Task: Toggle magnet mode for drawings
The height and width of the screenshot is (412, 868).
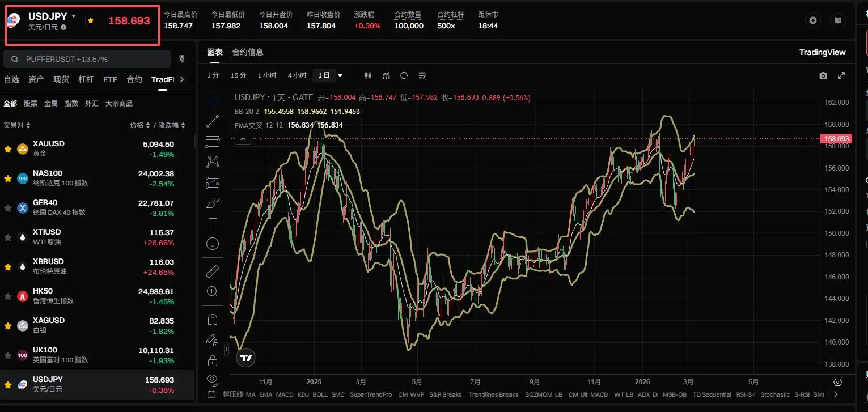Action: point(213,320)
